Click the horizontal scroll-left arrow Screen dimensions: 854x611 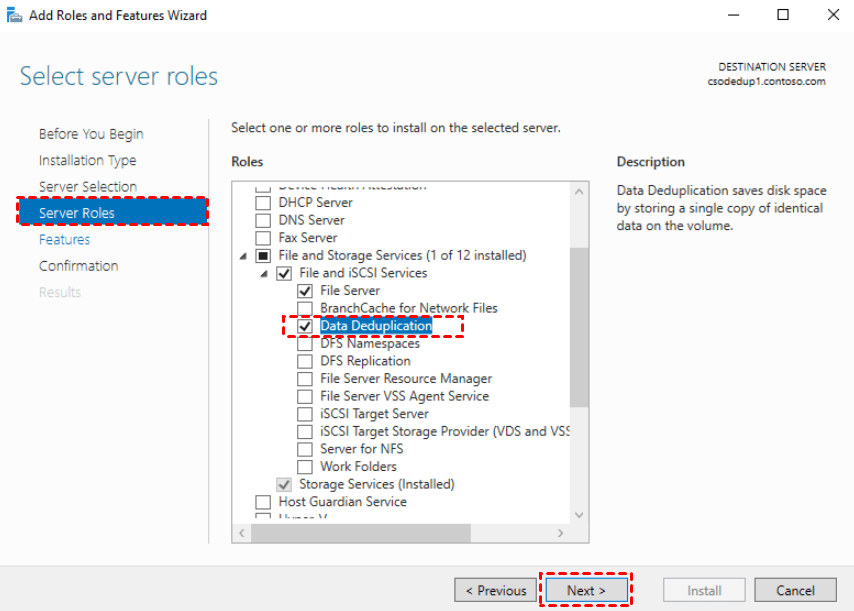(x=242, y=533)
